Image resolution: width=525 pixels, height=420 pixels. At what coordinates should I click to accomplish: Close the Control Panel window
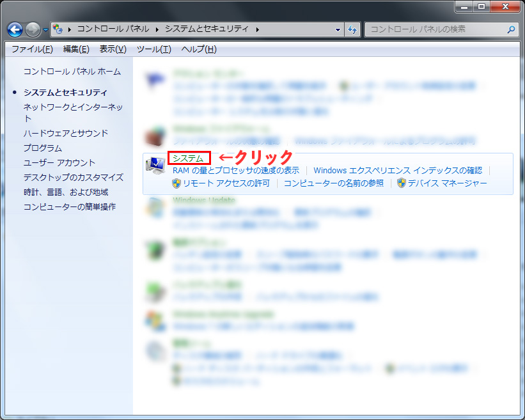click(x=506, y=6)
